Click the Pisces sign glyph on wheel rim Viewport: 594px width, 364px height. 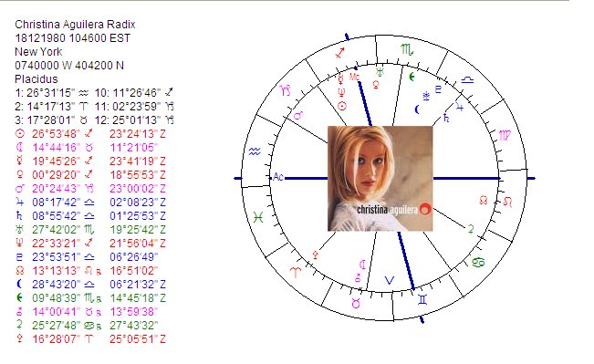coord(258,217)
